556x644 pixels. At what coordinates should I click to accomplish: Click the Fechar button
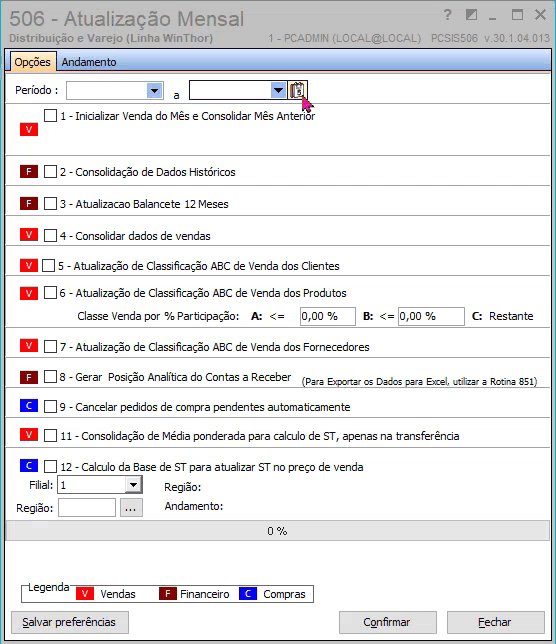(495, 622)
